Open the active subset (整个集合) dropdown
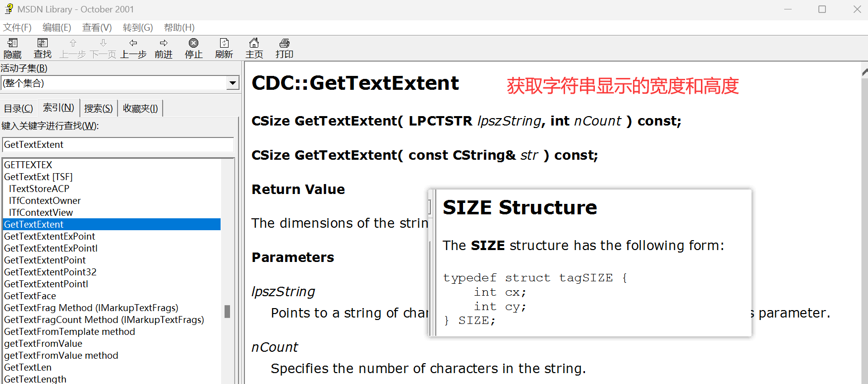 tap(232, 83)
